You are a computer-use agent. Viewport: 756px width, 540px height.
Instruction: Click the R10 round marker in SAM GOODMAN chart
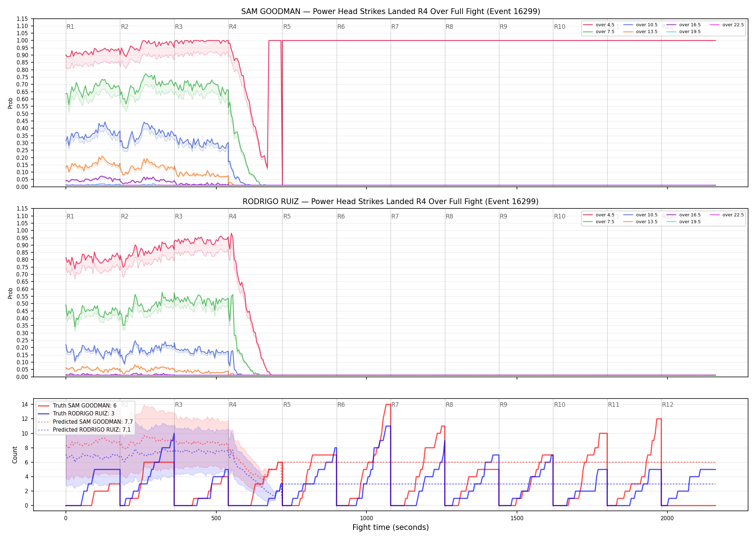point(560,27)
